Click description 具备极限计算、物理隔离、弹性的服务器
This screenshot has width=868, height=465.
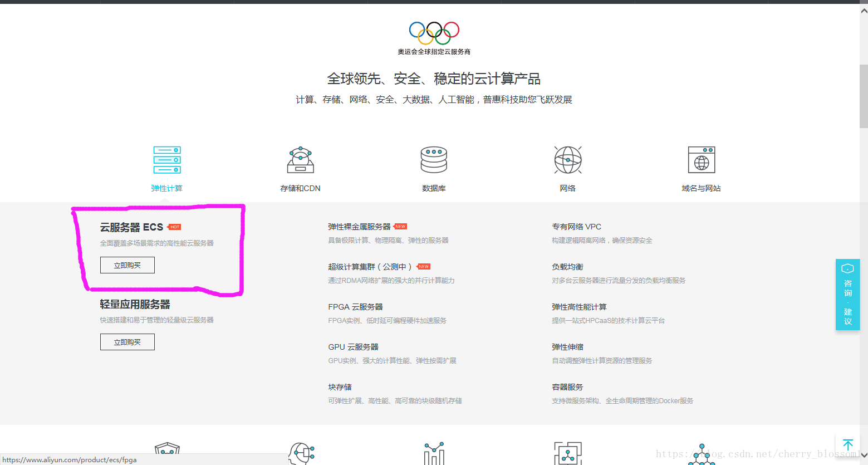coord(389,241)
